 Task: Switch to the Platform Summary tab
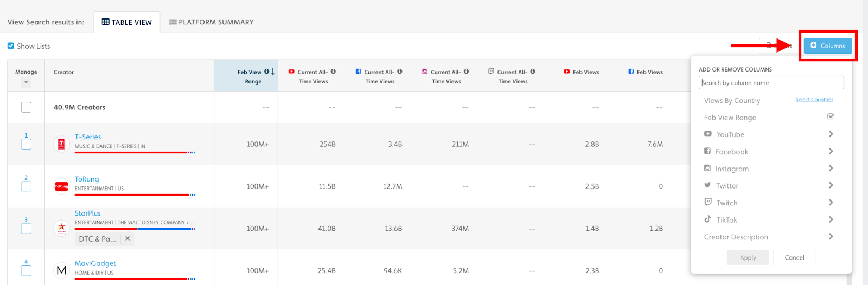point(212,22)
